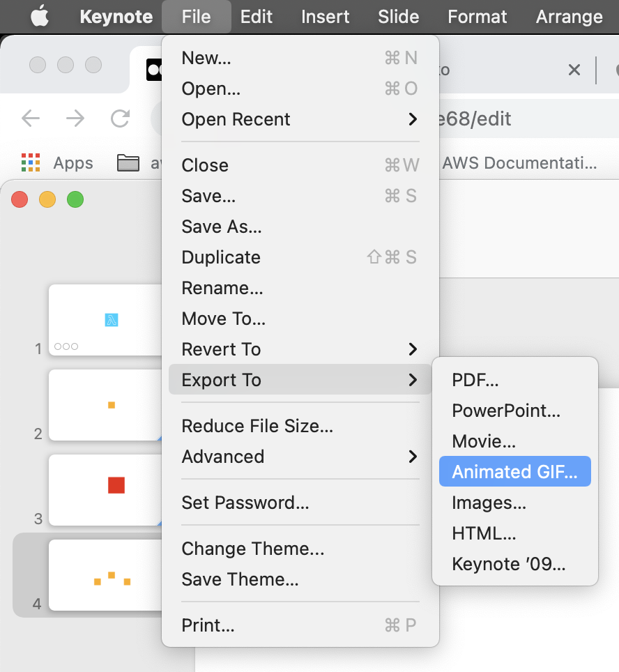Screen dimensions: 619x672
Task: Open the Slide menu
Action: [398, 17]
